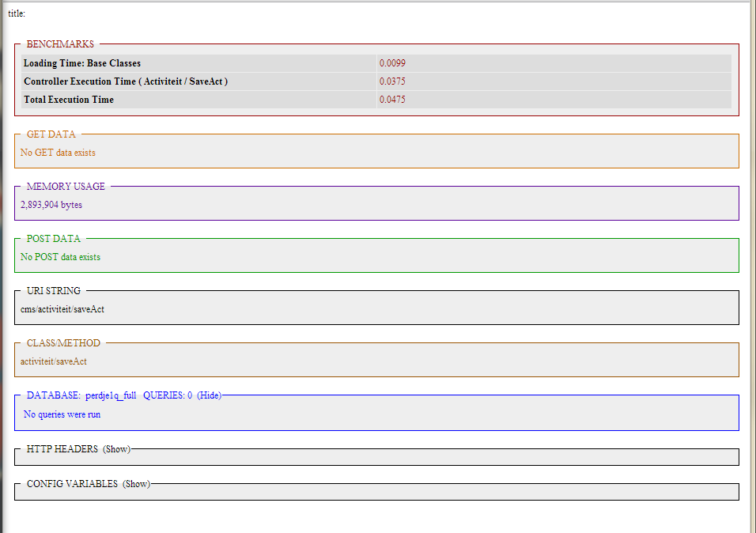Viewport: 756px width, 533px height.
Task: Select the 0.0475 total time value
Action: click(x=392, y=100)
